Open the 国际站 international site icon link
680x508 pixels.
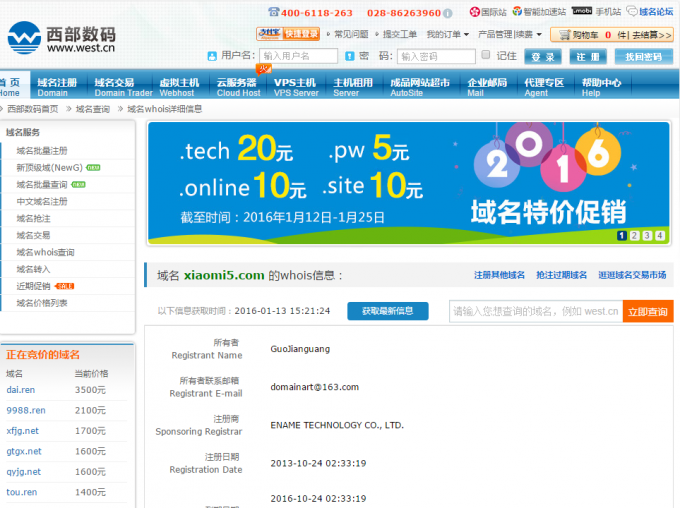pyautogui.click(x=474, y=13)
